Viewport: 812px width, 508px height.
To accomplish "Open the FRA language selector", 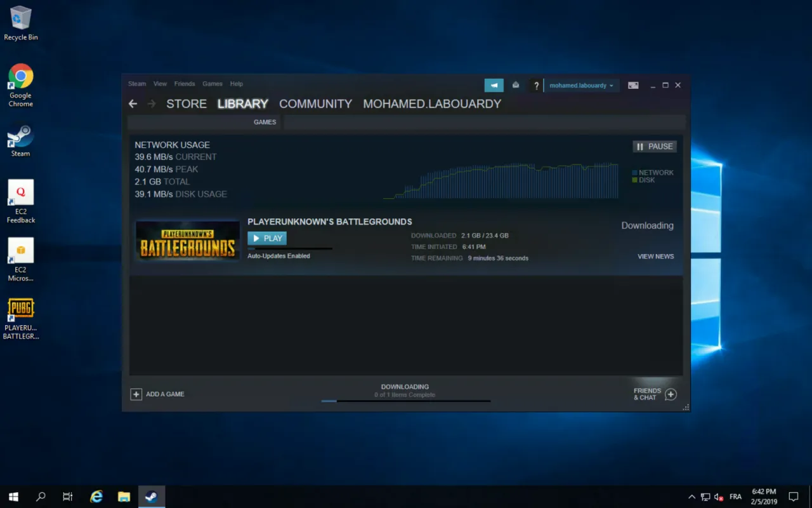I will point(735,497).
